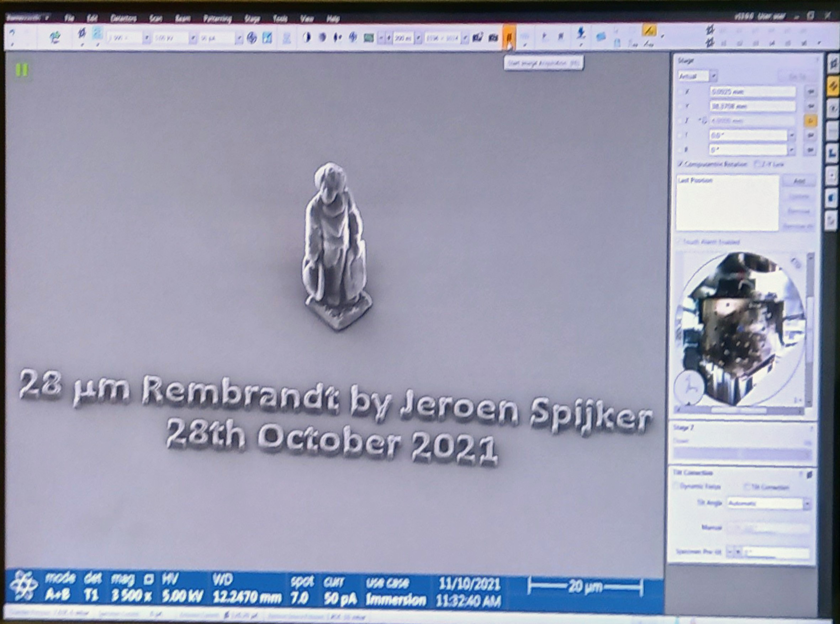Open the magnification dropdown in toolbar

click(x=148, y=38)
